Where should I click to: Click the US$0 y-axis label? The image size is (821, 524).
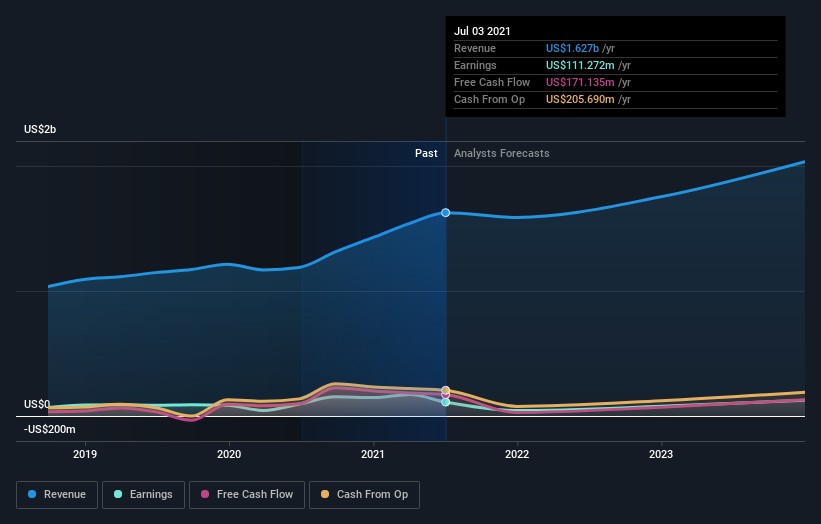click(37, 404)
